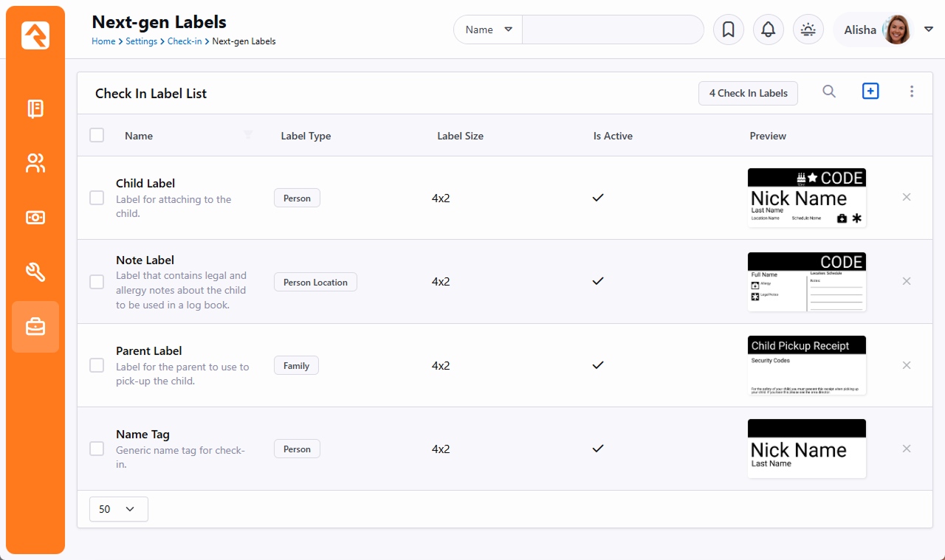
Task: Click the bookmark icon in header
Action: [728, 30]
